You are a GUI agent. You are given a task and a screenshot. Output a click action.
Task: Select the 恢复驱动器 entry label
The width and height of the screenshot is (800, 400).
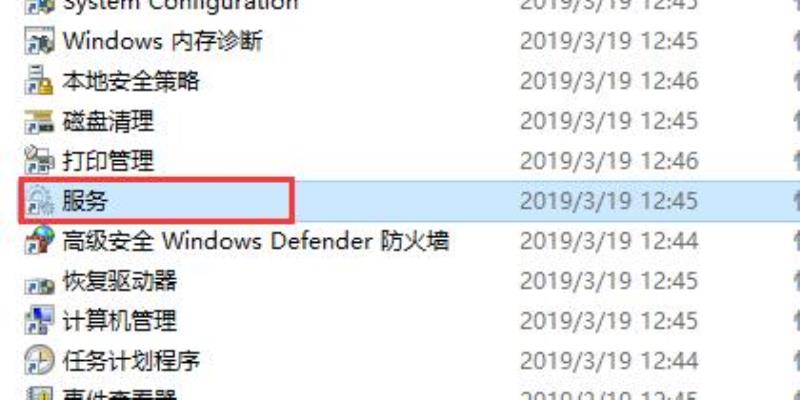point(119,281)
